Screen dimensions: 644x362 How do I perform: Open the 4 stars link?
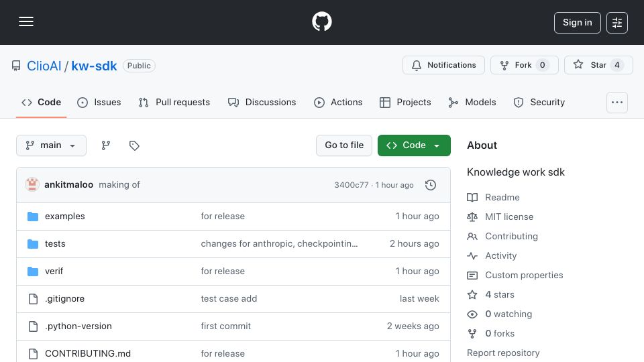click(499, 295)
